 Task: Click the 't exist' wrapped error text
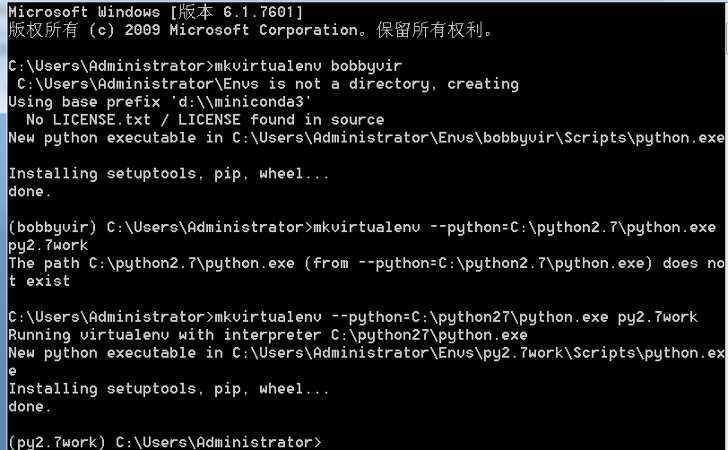(39, 281)
